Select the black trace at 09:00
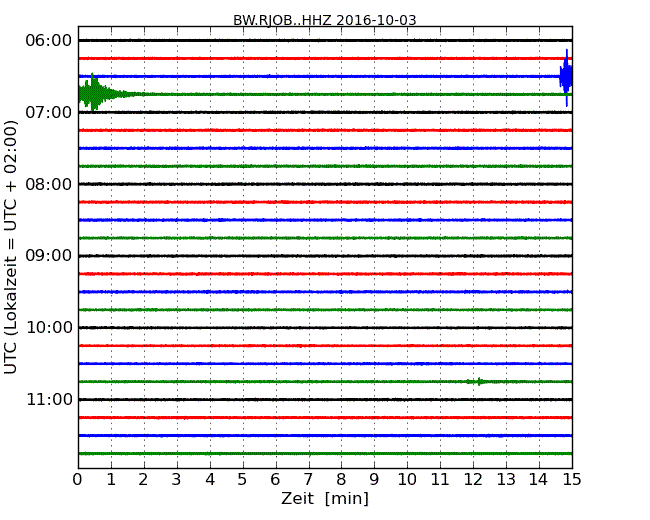This screenshot has width=650, height=520. (325, 256)
